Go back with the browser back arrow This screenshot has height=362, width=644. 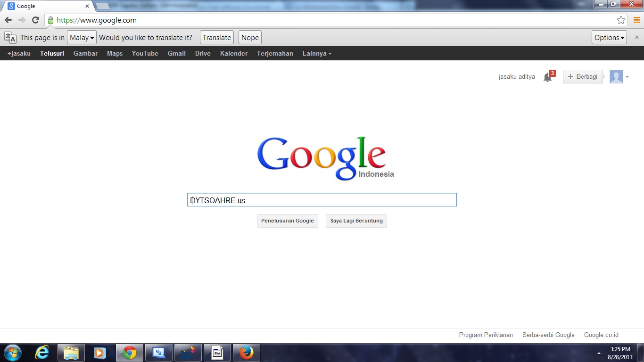8,20
